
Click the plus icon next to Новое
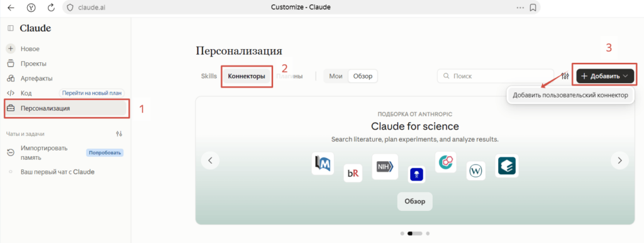coord(11,49)
